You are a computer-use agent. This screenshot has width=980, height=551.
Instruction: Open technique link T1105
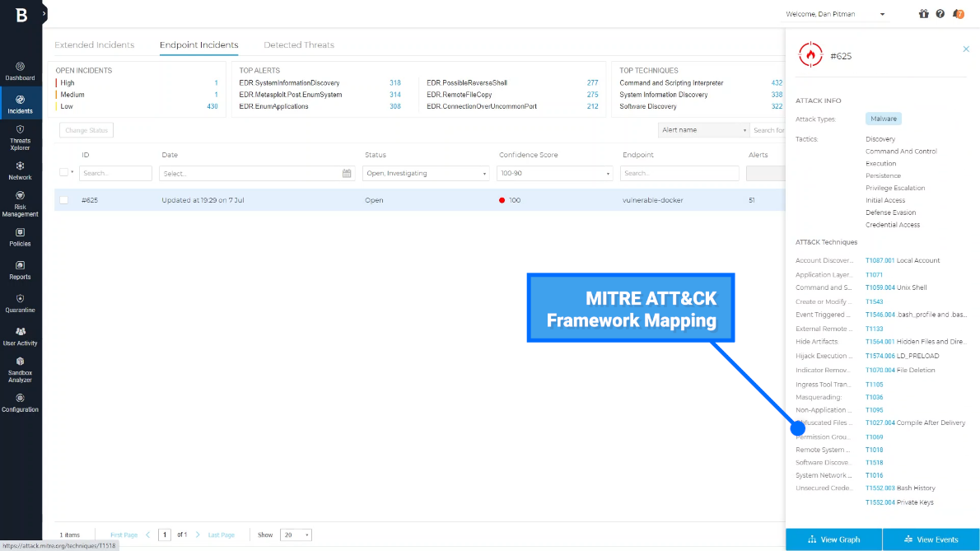874,385
